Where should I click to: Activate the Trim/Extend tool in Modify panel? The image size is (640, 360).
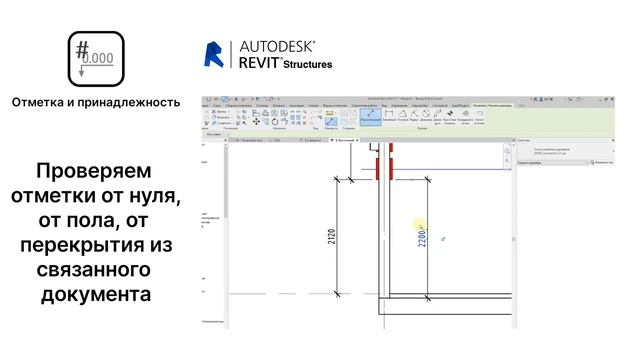(284, 121)
